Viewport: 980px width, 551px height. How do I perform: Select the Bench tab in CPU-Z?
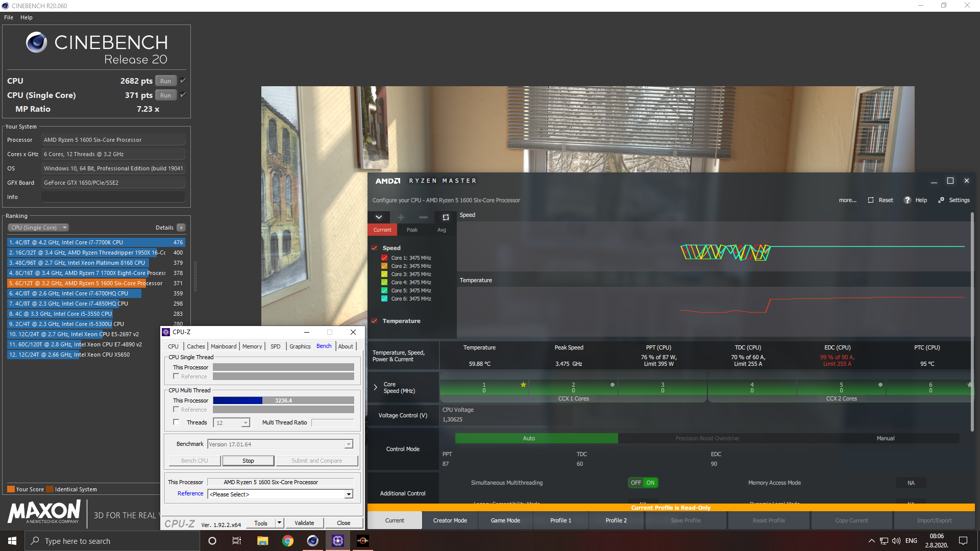point(323,346)
